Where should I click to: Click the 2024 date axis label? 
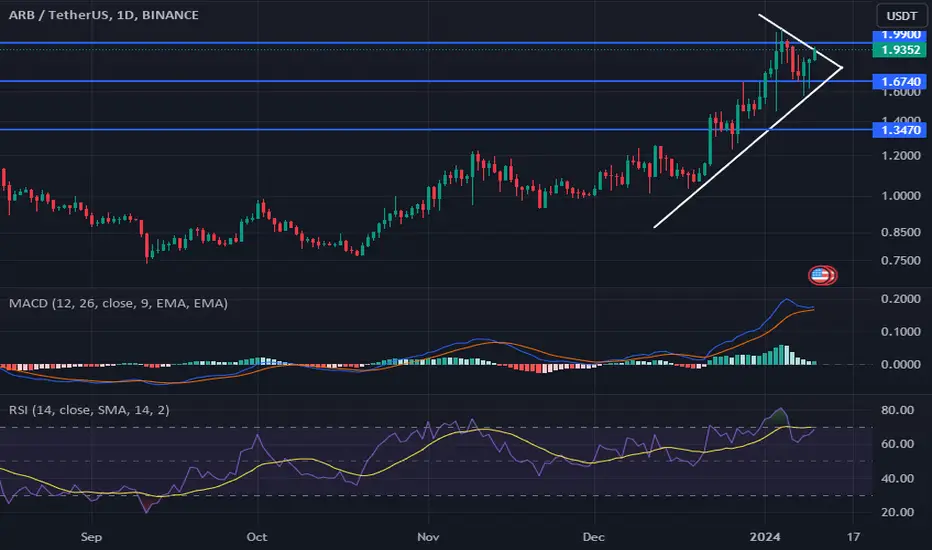(x=765, y=537)
